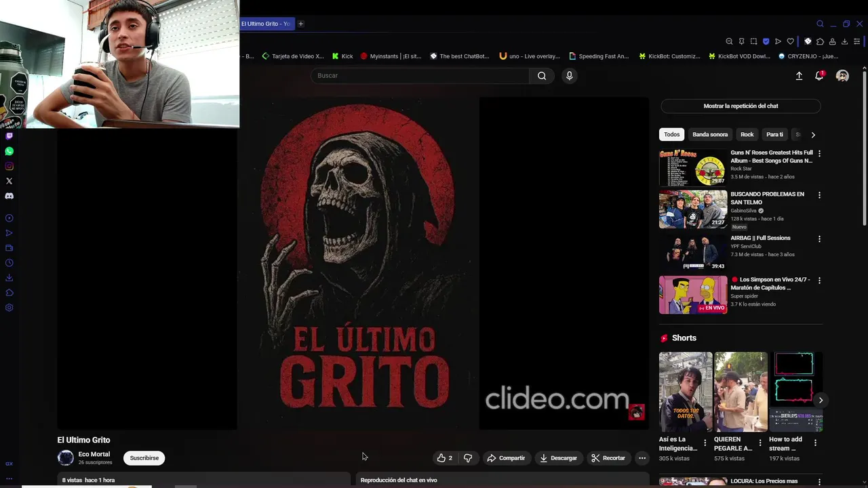Screen dimensions: 868x488
Task: Open the YouTube account avatar
Action: pyautogui.click(x=842, y=76)
